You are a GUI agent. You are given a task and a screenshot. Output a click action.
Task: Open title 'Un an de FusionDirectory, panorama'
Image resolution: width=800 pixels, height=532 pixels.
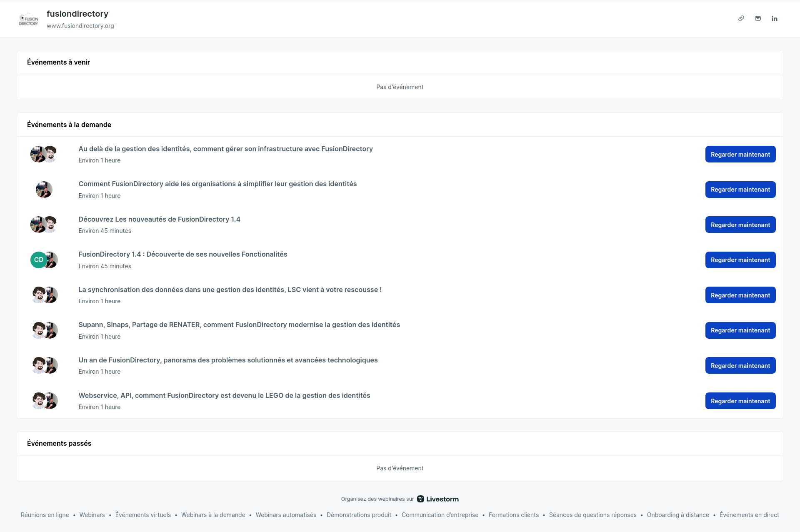[228, 360]
